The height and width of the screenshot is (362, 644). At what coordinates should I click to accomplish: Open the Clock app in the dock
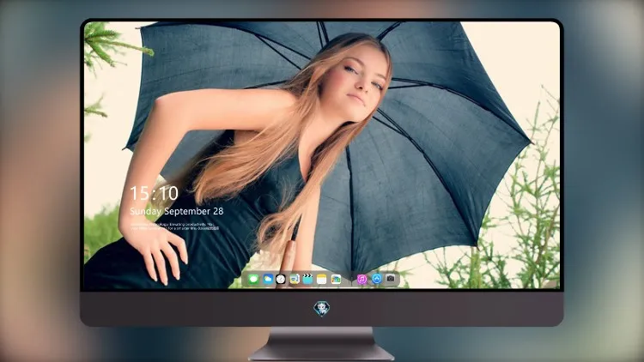tap(281, 280)
